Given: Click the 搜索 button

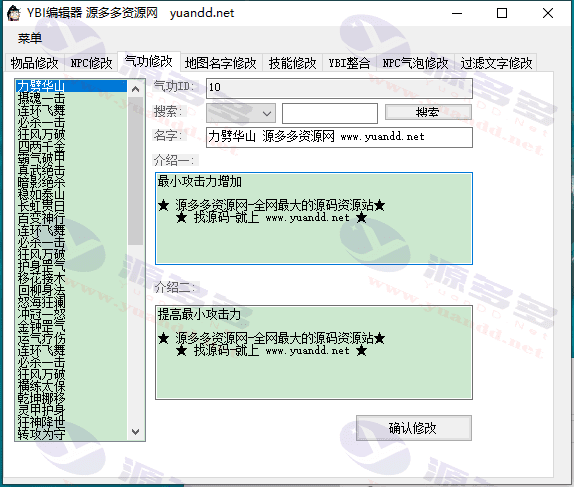Looking at the screenshot, I should point(428,112).
